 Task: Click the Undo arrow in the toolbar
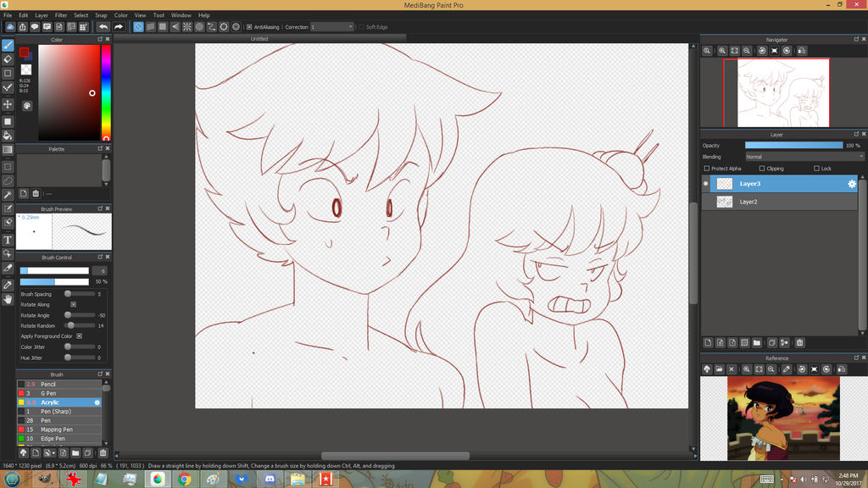click(103, 27)
